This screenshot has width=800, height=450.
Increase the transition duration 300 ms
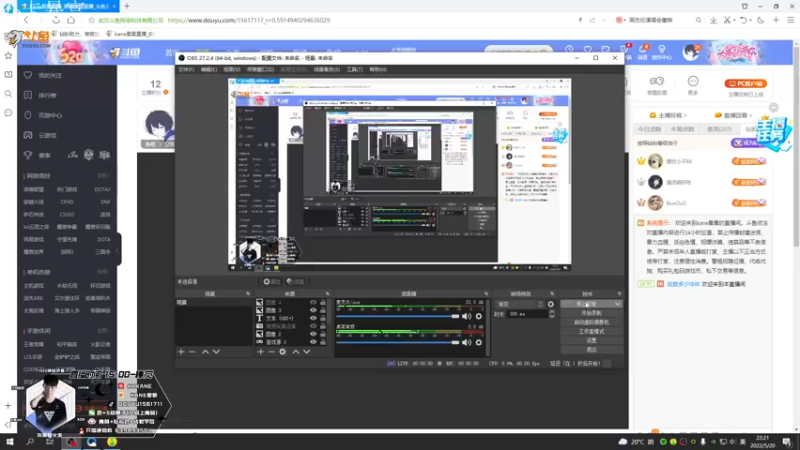[x=552, y=312]
